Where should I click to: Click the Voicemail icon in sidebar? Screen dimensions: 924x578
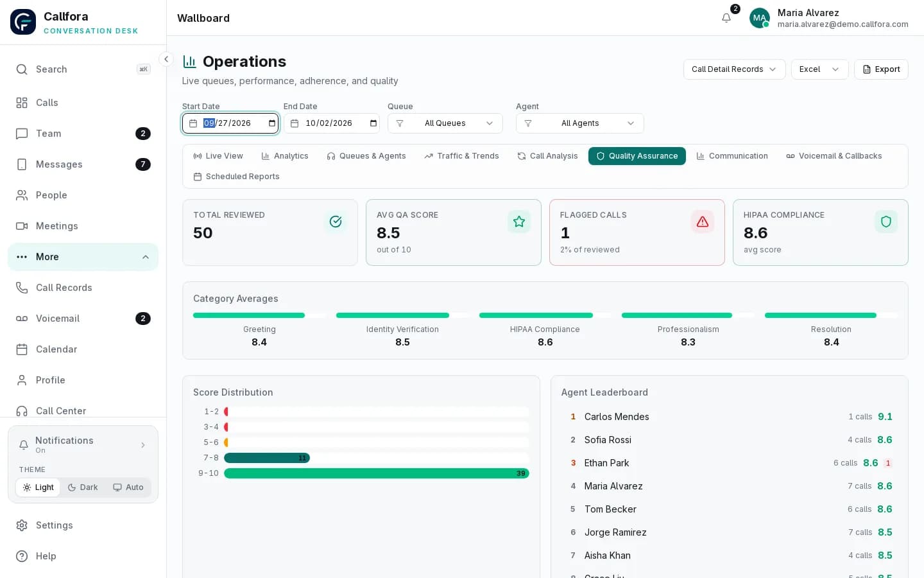[x=22, y=319]
